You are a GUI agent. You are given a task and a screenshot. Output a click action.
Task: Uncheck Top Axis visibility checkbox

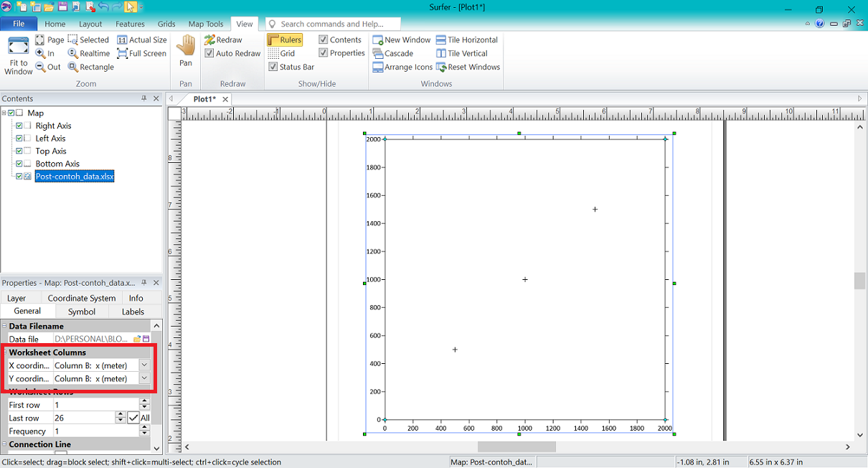[x=19, y=151]
